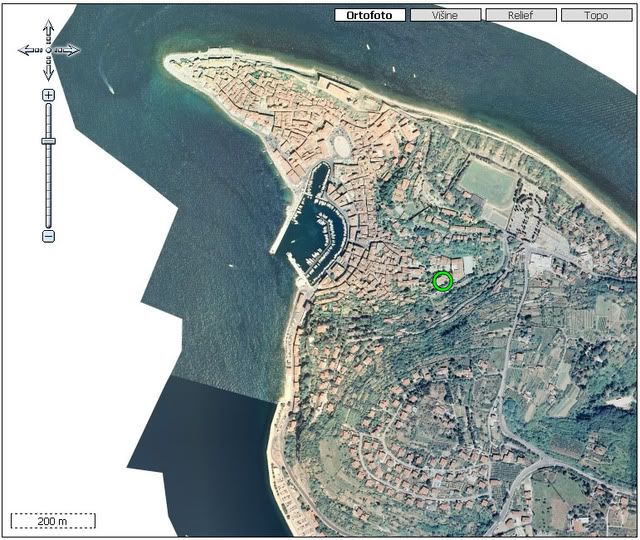The image size is (640, 540).
Task: Select the Topo map view
Action: click(597, 16)
